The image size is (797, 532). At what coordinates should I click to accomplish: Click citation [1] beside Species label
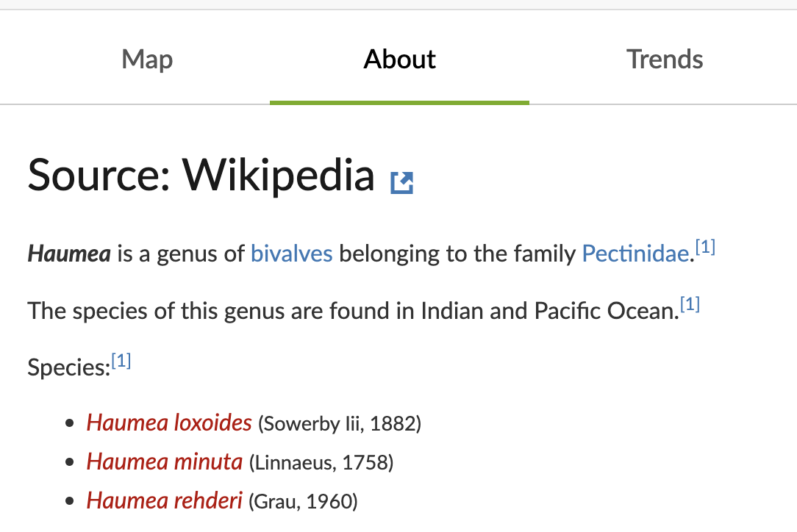tap(121, 361)
